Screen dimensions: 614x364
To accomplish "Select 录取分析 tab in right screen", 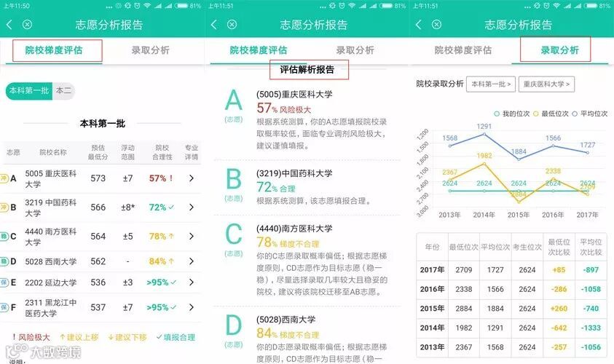I will coord(559,50).
